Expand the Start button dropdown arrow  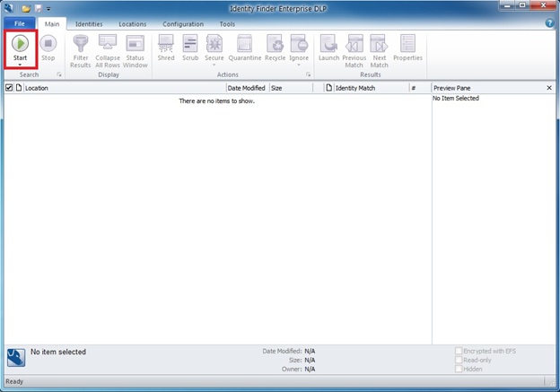click(20, 65)
